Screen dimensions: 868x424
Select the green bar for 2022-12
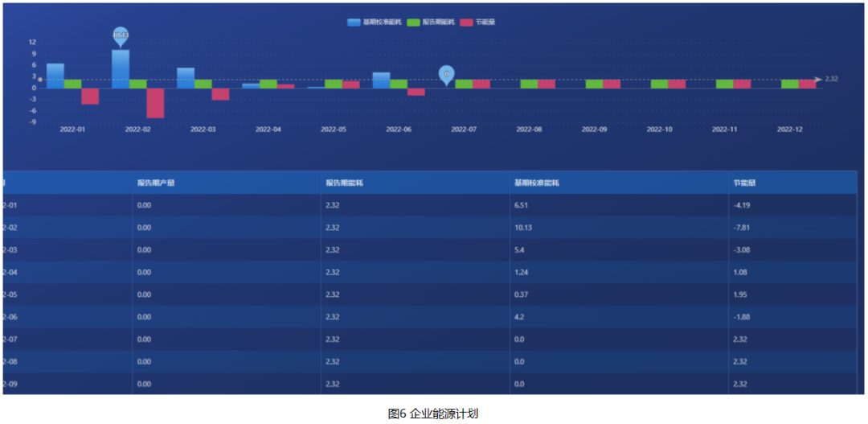click(x=790, y=84)
